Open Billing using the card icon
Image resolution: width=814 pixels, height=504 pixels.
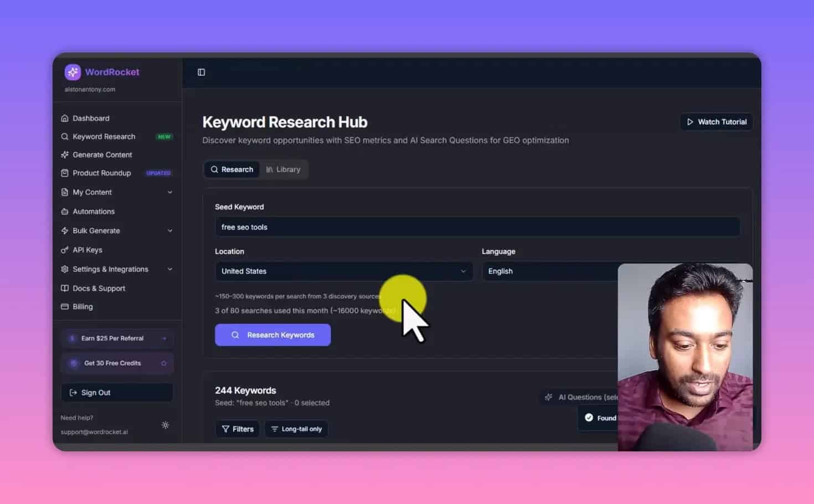click(65, 306)
